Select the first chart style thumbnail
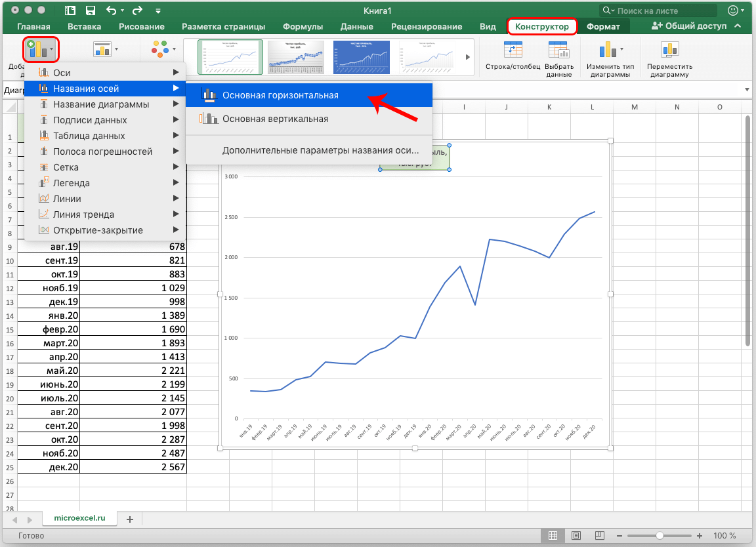The width and height of the screenshot is (756, 547). tap(230, 57)
